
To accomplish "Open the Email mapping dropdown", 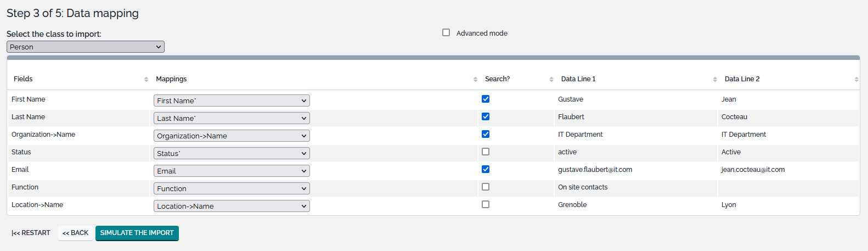I will [232, 171].
